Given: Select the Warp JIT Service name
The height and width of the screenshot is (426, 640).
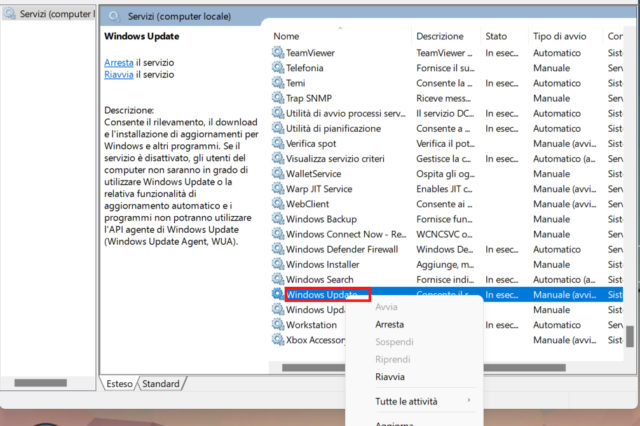Looking at the screenshot, I should 319,189.
